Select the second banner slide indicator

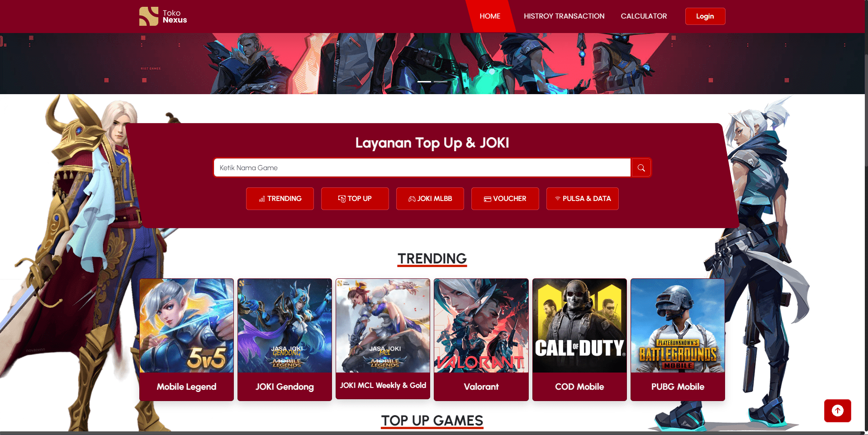pos(441,81)
